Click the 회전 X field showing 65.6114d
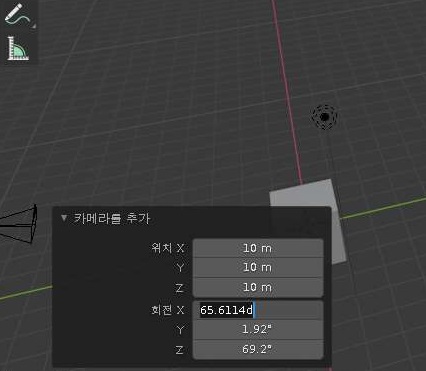The width and height of the screenshot is (426, 371). pos(258,310)
